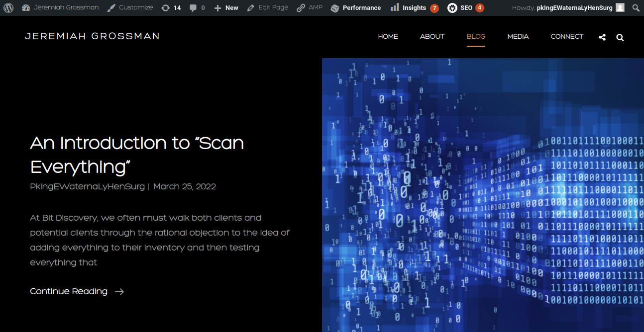This screenshot has height=332, width=644.
Task: Click the March 25, 2022 date
Action: point(185,187)
